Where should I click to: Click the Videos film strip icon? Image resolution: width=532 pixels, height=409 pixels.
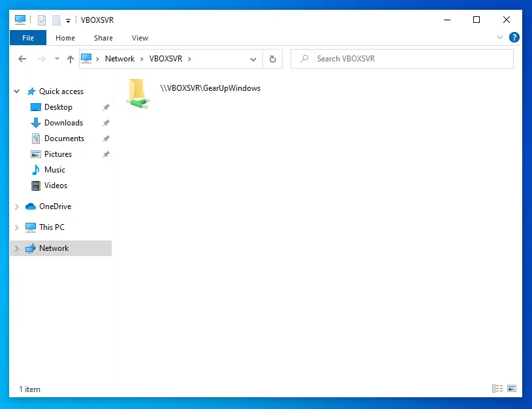[x=36, y=186]
